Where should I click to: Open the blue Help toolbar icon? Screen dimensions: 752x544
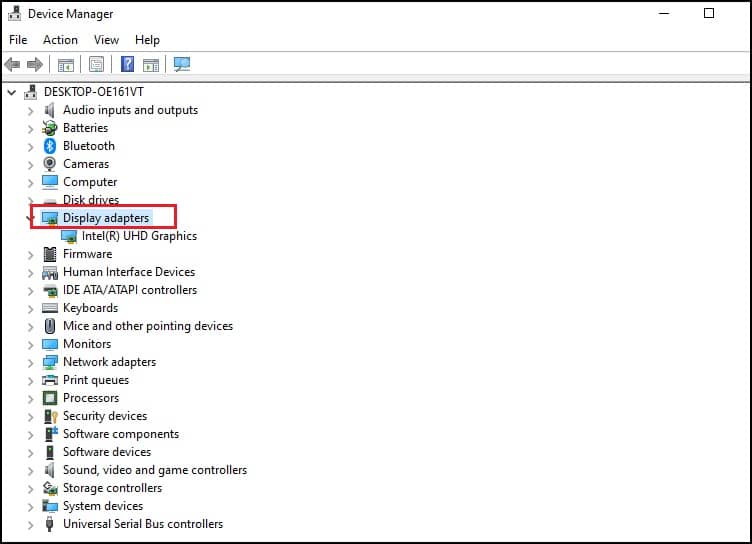127,64
